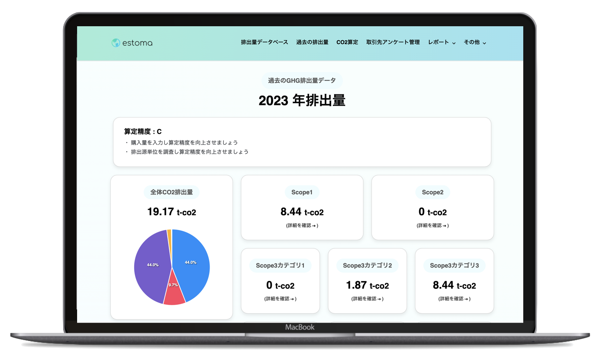Click the 過去のGHG排出量データ badge

(302, 81)
